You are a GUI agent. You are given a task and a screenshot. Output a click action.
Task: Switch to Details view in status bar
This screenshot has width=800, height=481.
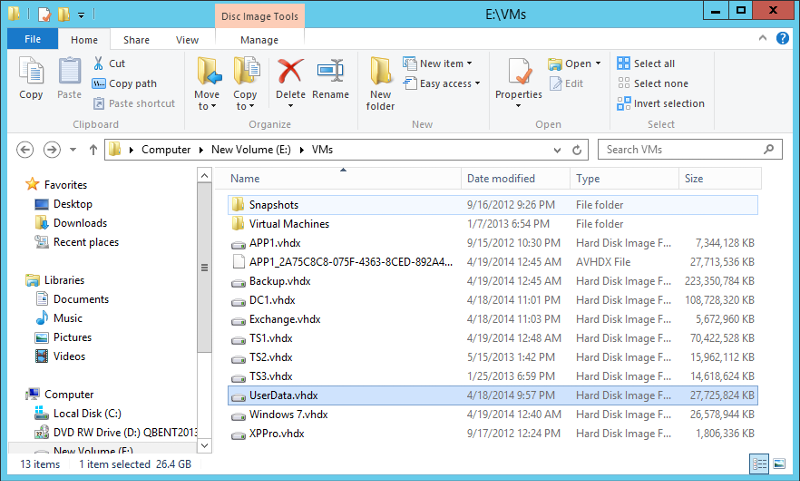(760, 464)
